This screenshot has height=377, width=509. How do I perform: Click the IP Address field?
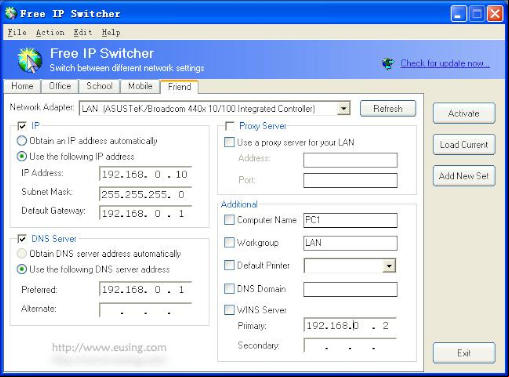146,174
